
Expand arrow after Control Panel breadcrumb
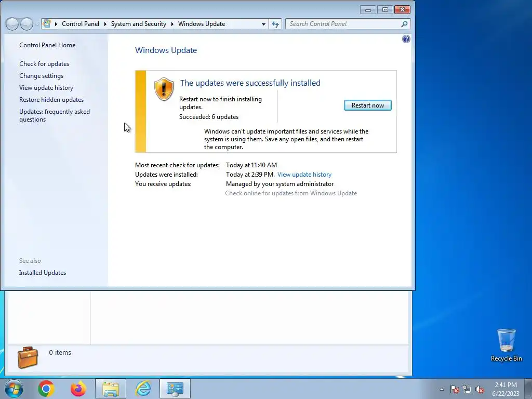pos(105,24)
